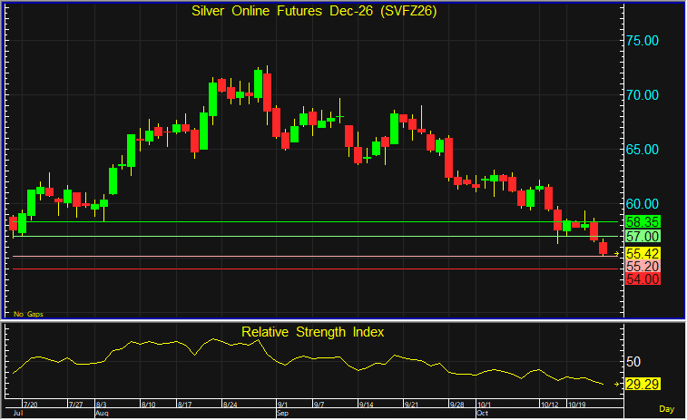Click the Day interval label
The image size is (687, 420).
[x=666, y=409]
